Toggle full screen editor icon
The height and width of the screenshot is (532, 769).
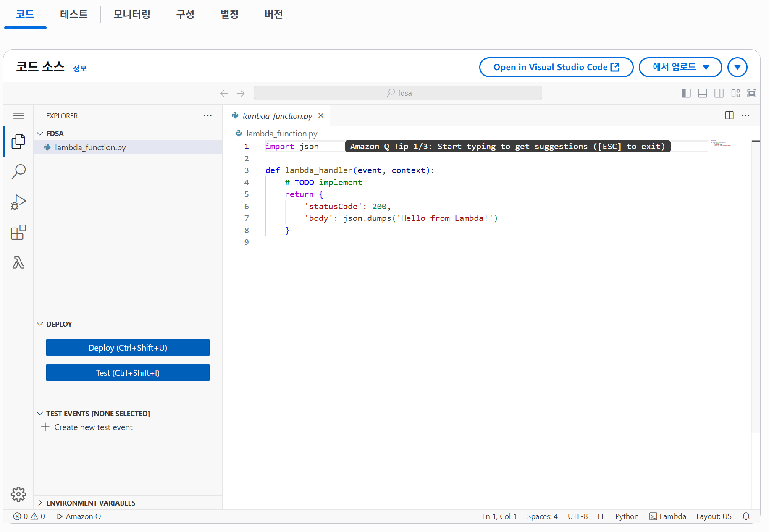point(752,93)
